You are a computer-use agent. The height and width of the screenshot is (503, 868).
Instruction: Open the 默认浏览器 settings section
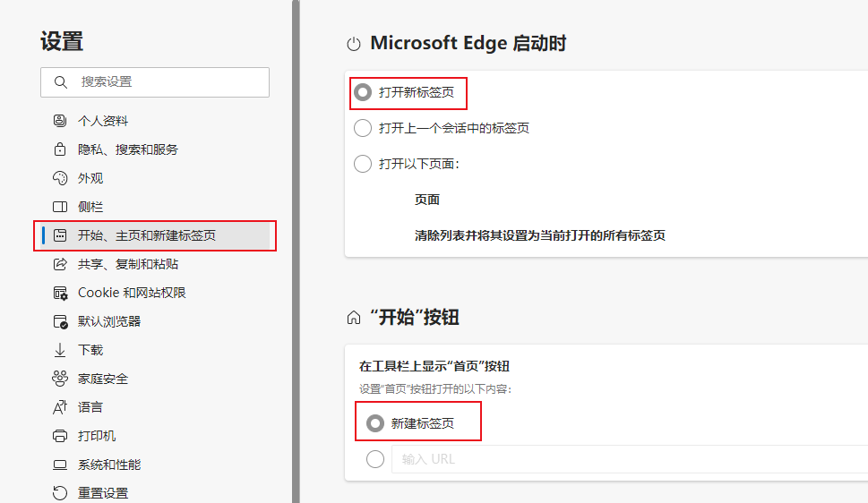pos(108,321)
